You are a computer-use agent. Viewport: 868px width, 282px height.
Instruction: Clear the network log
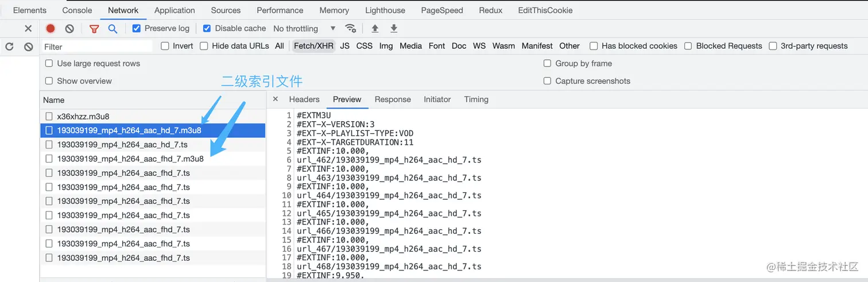tap(69, 28)
